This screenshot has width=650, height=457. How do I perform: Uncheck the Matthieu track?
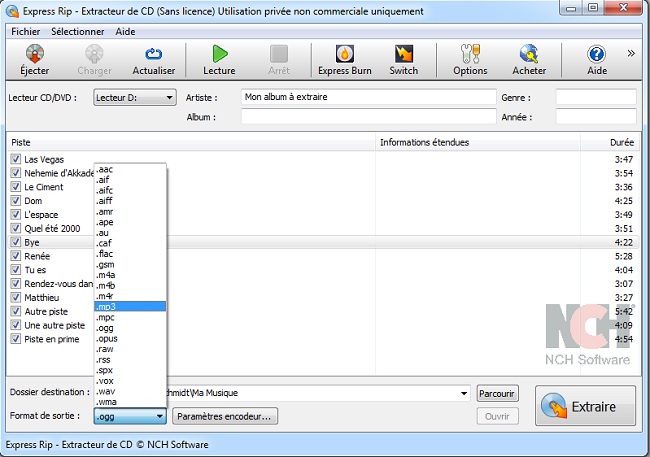[x=16, y=297]
